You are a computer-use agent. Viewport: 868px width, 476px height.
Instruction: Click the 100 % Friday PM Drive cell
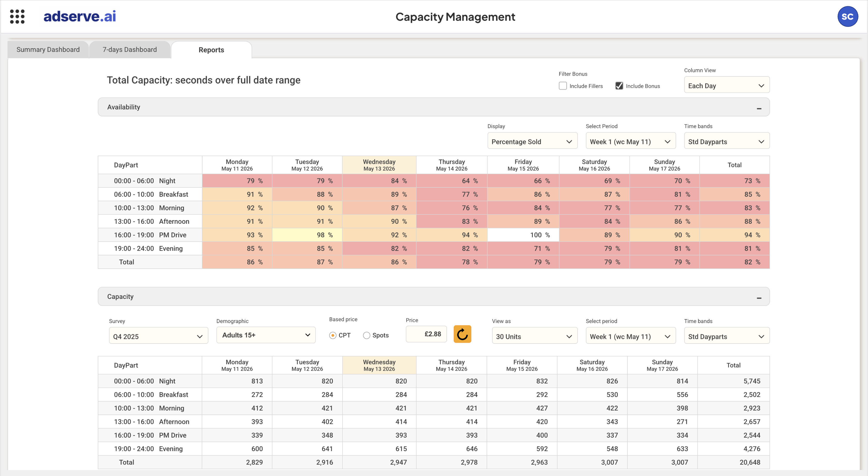click(x=523, y=235)
